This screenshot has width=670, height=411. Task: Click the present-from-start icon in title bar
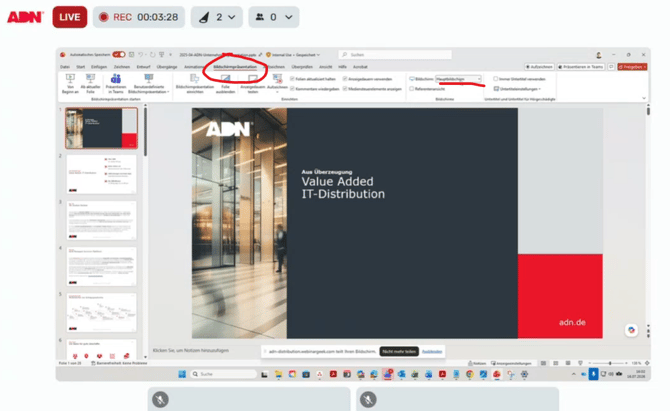(x=162, y=55)
